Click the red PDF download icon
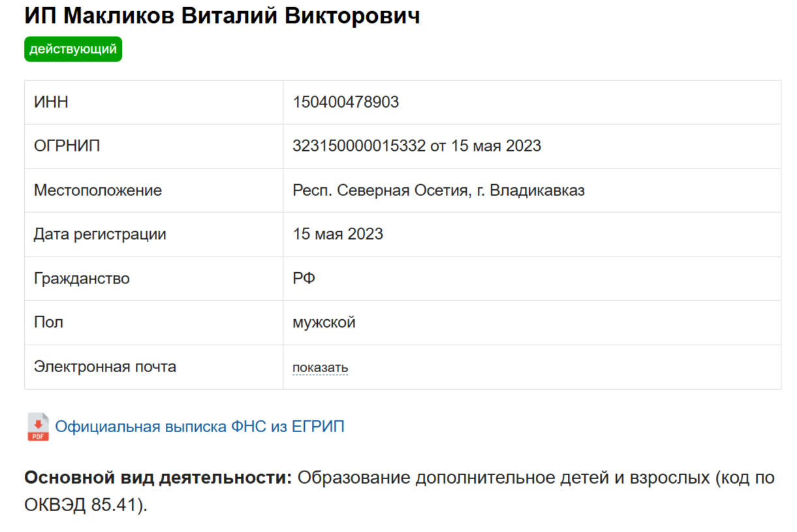The height and width of the screenshot is (532, 797). point(38,427)
